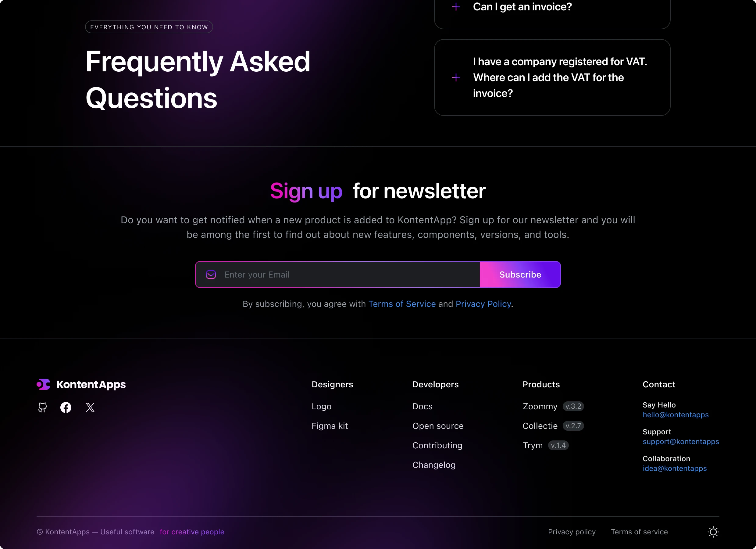Go to Docs under Developers
Image resolution: width=756 pixels, height=549 pixels.
click(422, 406)
